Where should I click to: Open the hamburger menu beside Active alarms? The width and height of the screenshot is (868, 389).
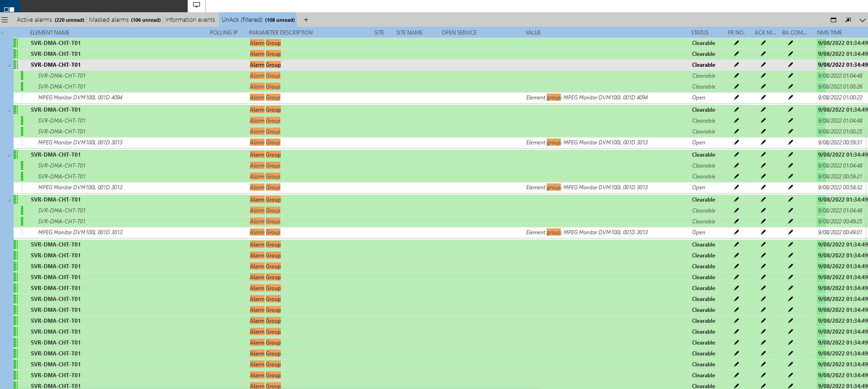coord(5,20)
